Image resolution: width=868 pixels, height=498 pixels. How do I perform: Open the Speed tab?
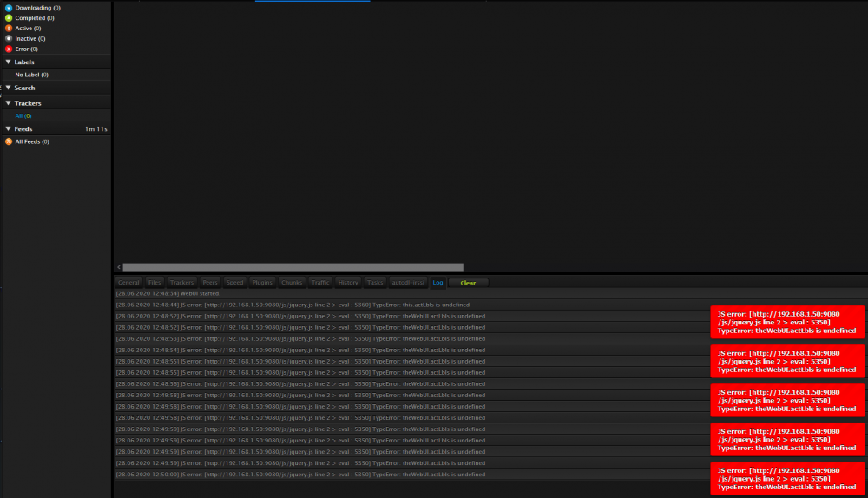point(234,282)
